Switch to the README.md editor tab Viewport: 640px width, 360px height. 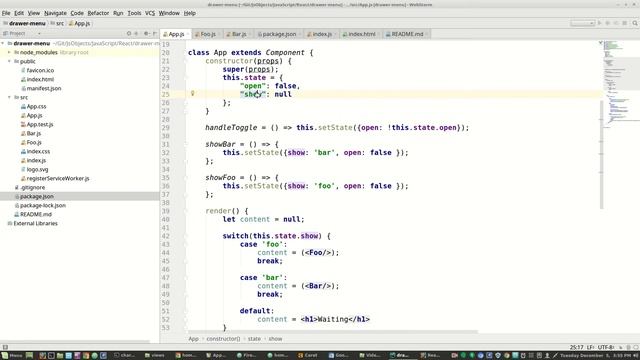[x=407, y=34]
